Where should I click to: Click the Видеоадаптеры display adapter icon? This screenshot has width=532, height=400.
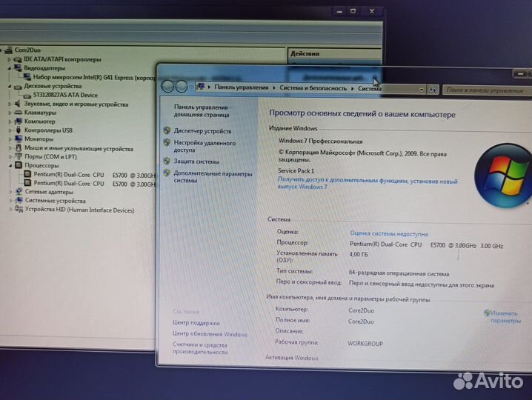pyautogui.click(x=18, y=68)
